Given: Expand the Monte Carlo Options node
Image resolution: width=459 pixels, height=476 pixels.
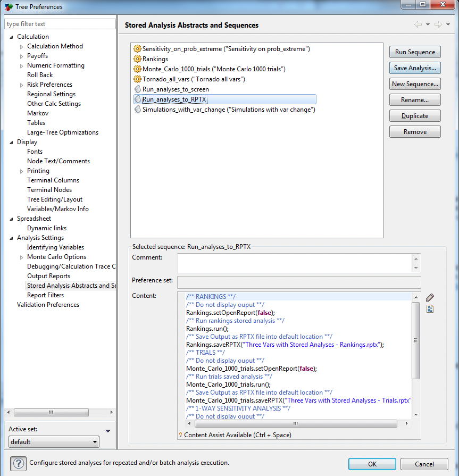Looking at the screenshot, I should pos(21,256).
